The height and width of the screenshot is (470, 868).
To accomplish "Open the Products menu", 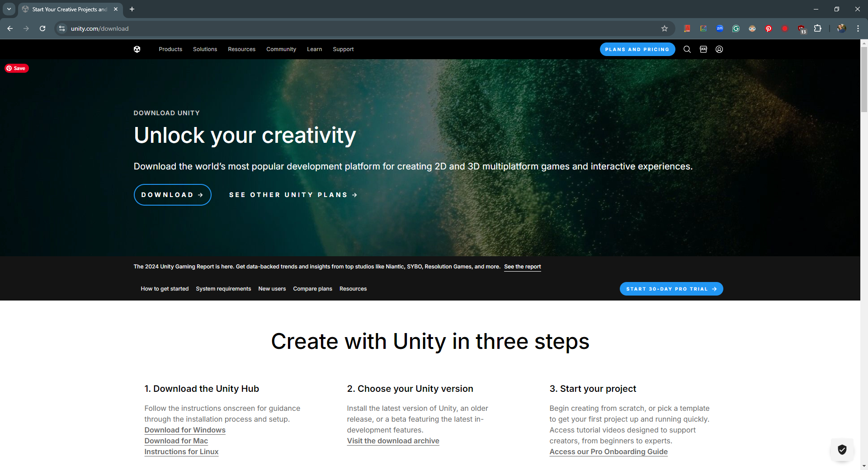I will coord(170,49).
